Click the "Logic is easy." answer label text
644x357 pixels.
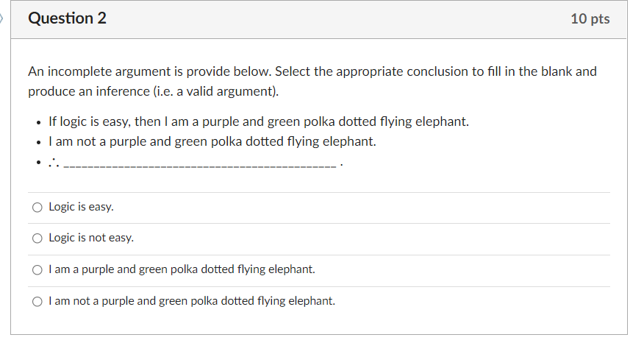point(81,207)
